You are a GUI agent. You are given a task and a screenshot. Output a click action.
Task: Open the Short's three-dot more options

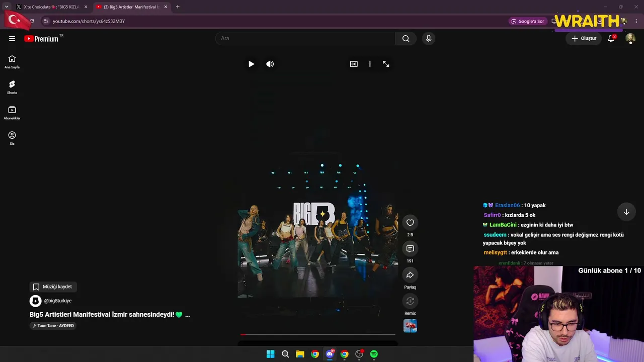pyautogui.click(x=370, y=64)
